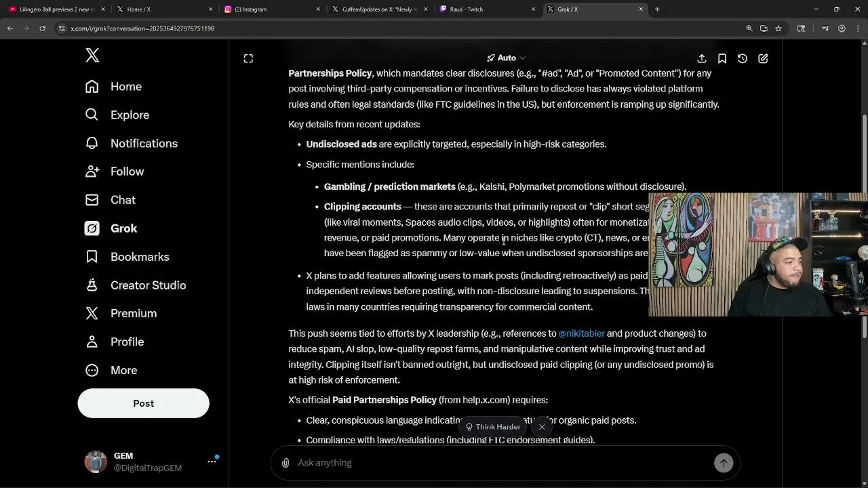Dismiss the Think Harder suggestion
The height and width of the screenshot is (488, 868).
click(542, 427)
